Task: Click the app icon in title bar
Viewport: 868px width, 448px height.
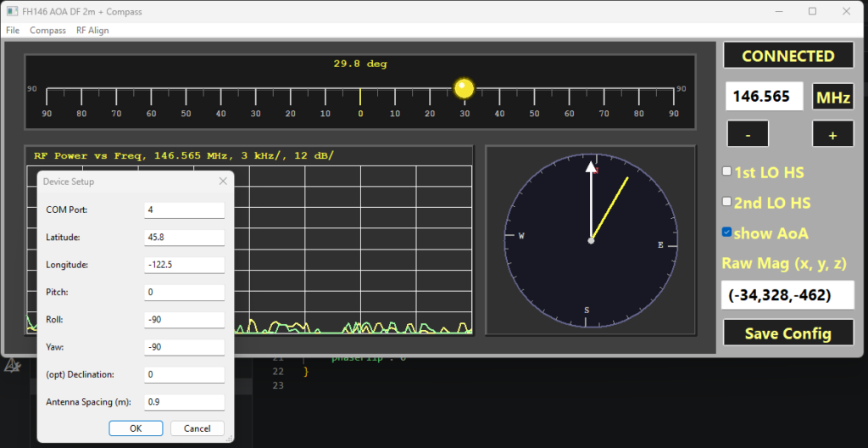Action: coord(13,12)
